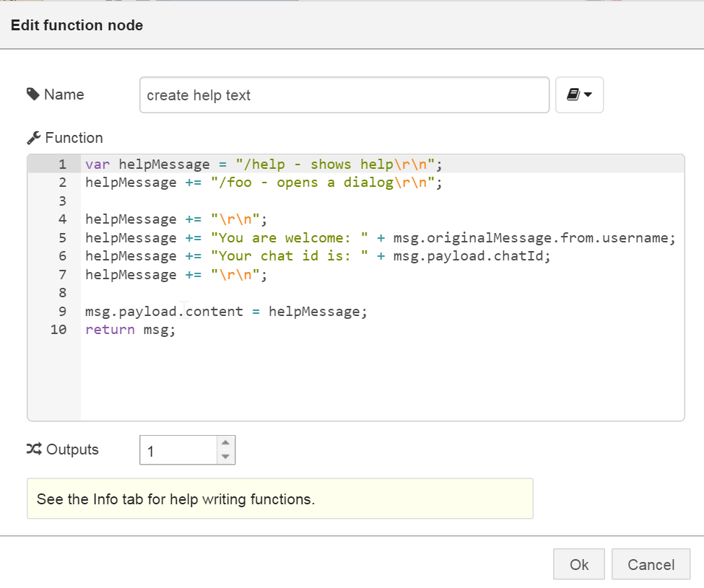Dismiss the dialog with the Cancel button
Image resolution: width=704 pixels, height=588 pixels.
pyautogui.click(x=651, y=564)
